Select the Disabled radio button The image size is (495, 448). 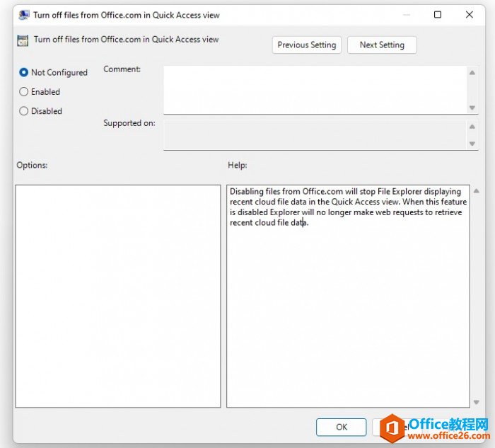(24, 111)
